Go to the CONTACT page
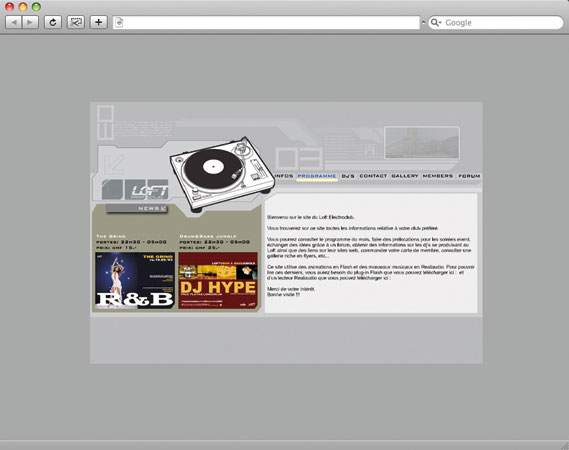This screenshot has height=450, width=569. tap(373, 176)
